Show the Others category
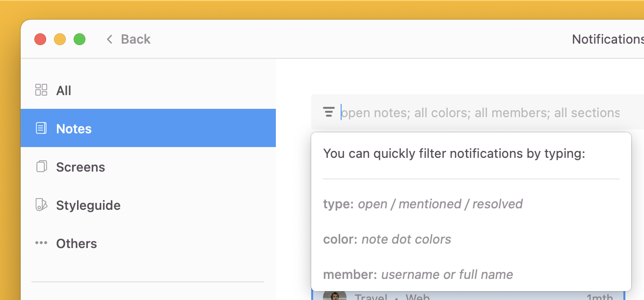The image size is (644, 300). tap(77, 244)
